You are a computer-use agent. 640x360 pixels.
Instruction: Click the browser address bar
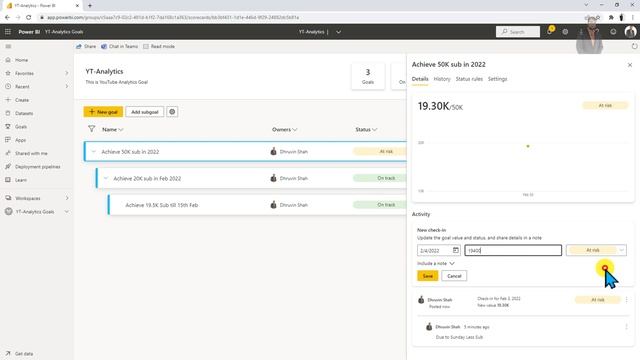(x=310, y=18)
